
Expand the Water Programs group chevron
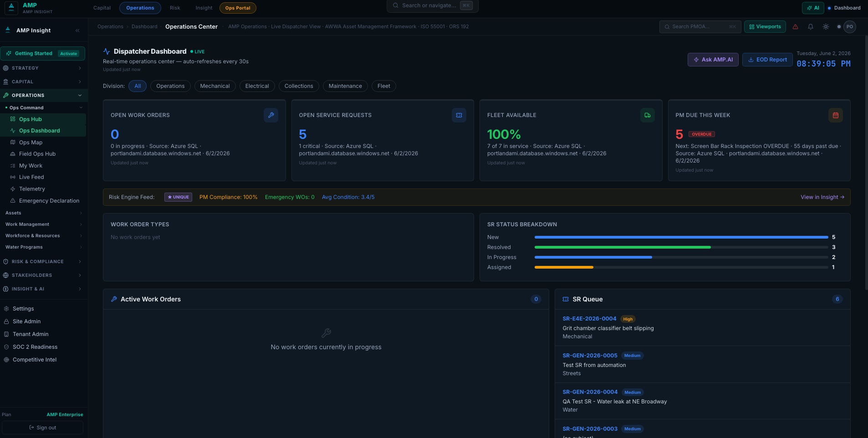[x=81, y=247]
